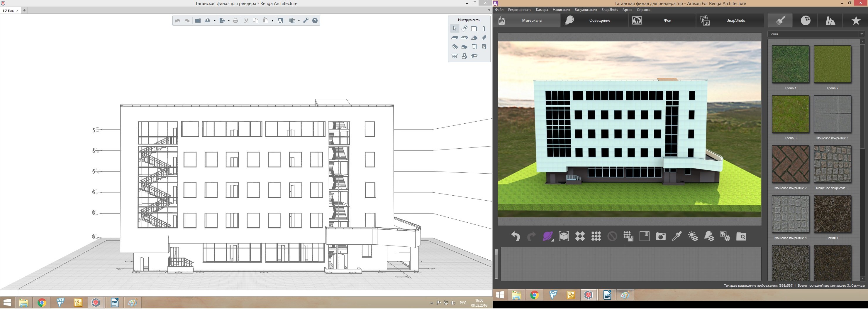Click the camera snapshot icon in Artisan
Image resolution: width=868 pixels, height=309 pixels.
660,236
